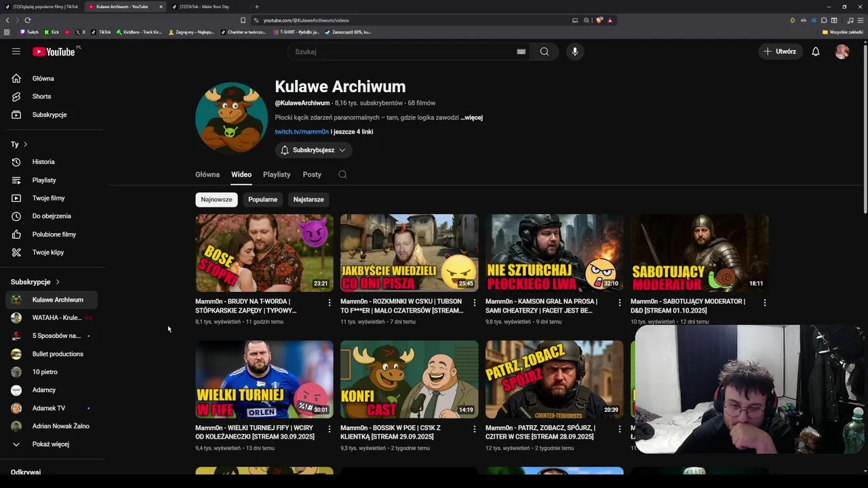The image size is (868, 488).
Task: Search within channel using magnifier icon
Action: coord(342,175)
